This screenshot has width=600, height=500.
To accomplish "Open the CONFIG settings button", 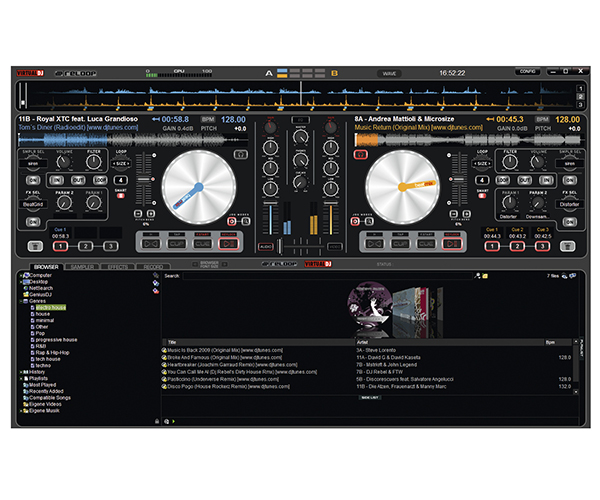I will point(527,72).
